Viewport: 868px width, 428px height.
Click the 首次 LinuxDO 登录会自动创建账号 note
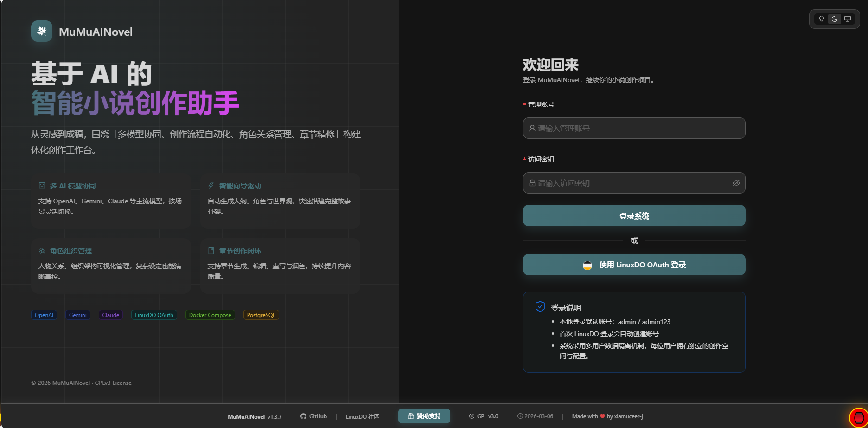coord(609,334)
